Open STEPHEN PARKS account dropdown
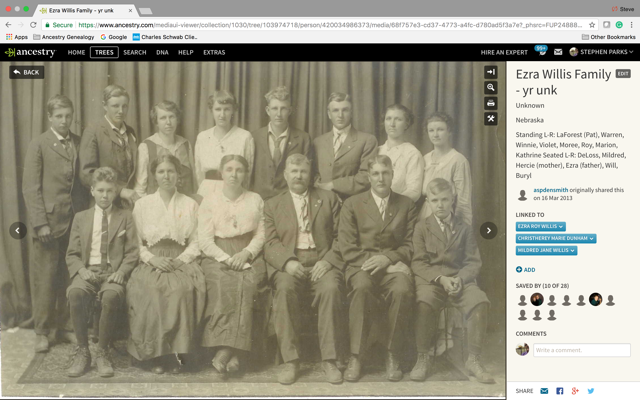 (601, 52)
